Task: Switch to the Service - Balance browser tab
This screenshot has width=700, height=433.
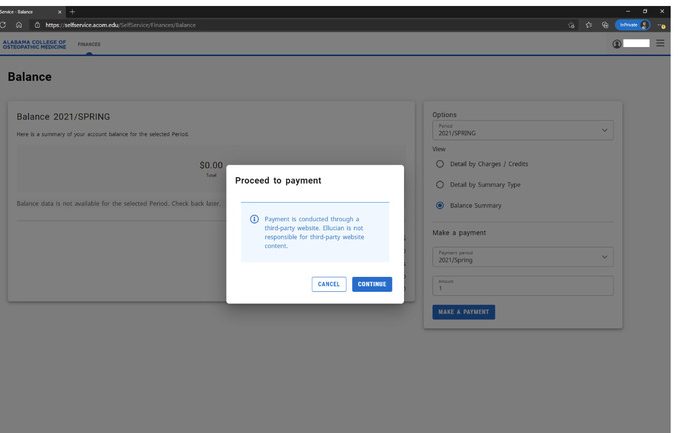Action: pyautogui.click(x=28, y=11)
